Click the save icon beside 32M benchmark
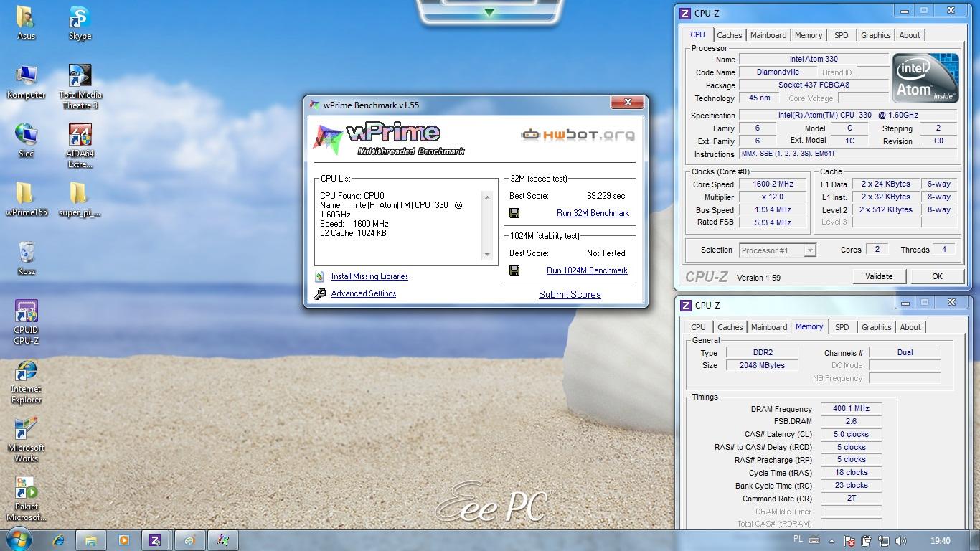Image resolution: width=980 pixels, height=551 pixels. pos(514,213)
